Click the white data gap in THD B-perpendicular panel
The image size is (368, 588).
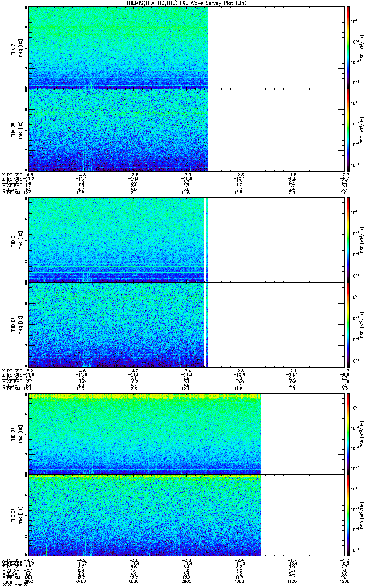pyautogui.click(x=205, y=240)
